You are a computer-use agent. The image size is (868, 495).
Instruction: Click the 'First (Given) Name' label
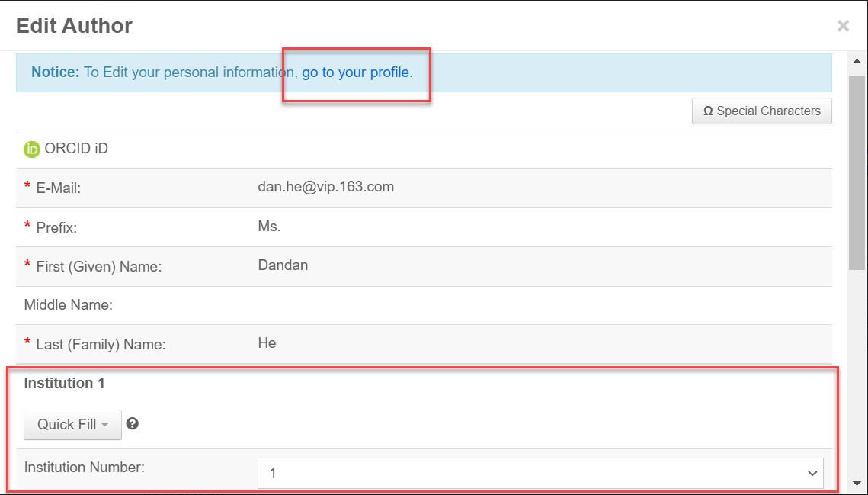click(x=98, y=267)
